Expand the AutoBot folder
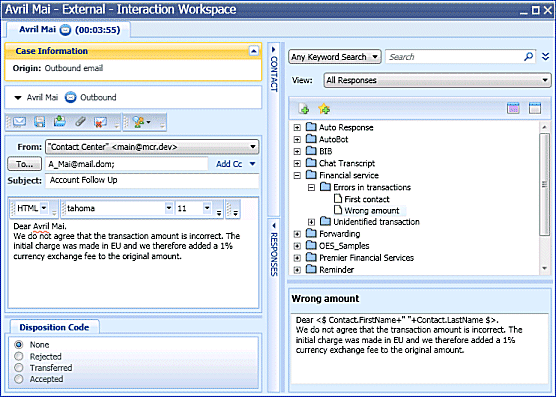 (x=297, y=139)
